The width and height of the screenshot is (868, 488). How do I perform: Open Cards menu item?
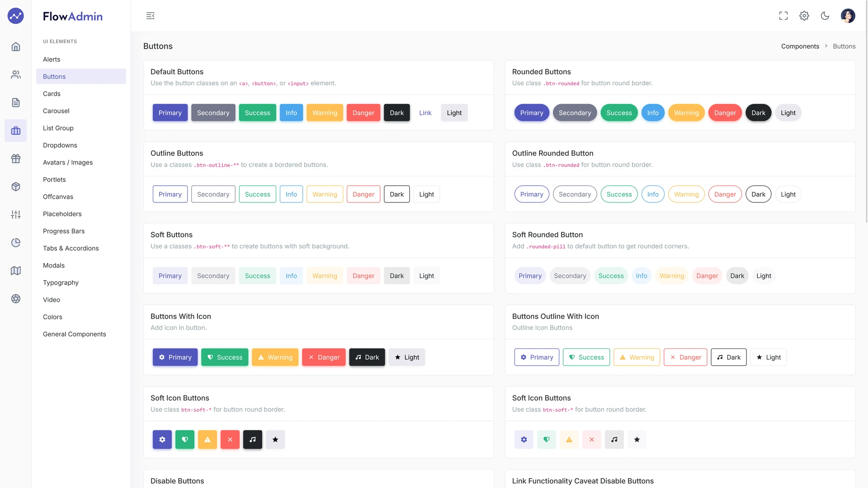point(81,94)
